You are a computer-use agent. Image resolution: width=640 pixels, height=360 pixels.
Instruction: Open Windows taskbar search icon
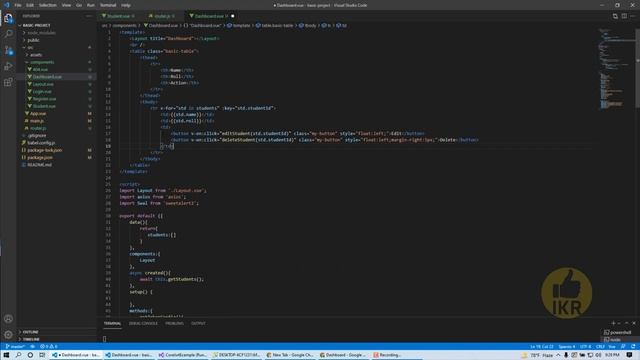18,355
